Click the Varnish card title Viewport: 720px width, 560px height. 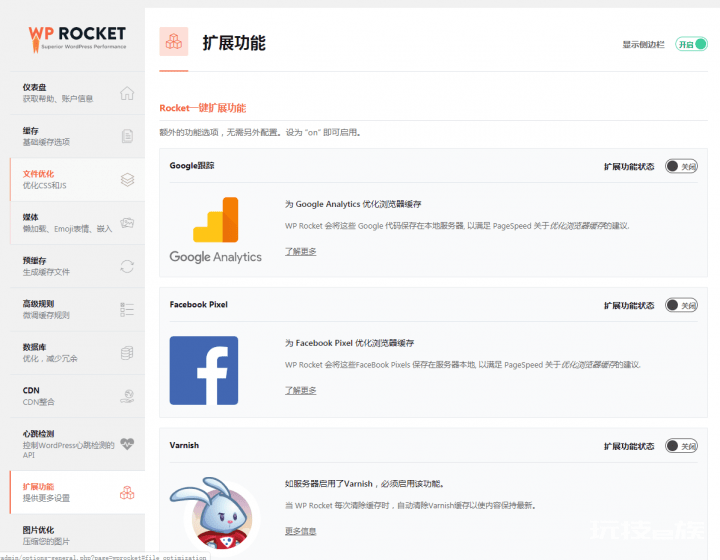(184, 445)
